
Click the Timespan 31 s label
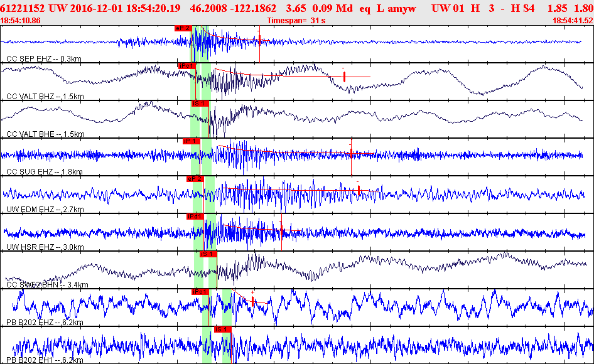(x=295, y=21)
